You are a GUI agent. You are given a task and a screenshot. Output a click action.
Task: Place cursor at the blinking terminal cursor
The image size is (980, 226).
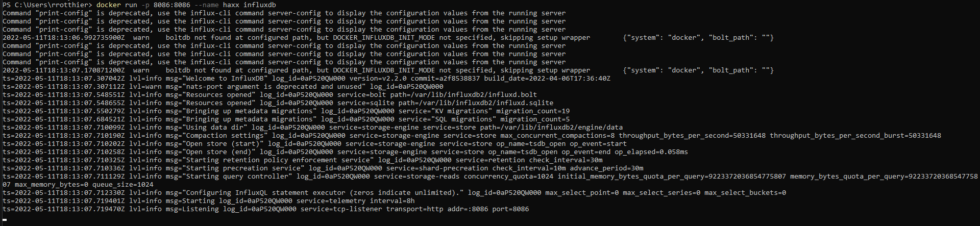click(5, 220)
